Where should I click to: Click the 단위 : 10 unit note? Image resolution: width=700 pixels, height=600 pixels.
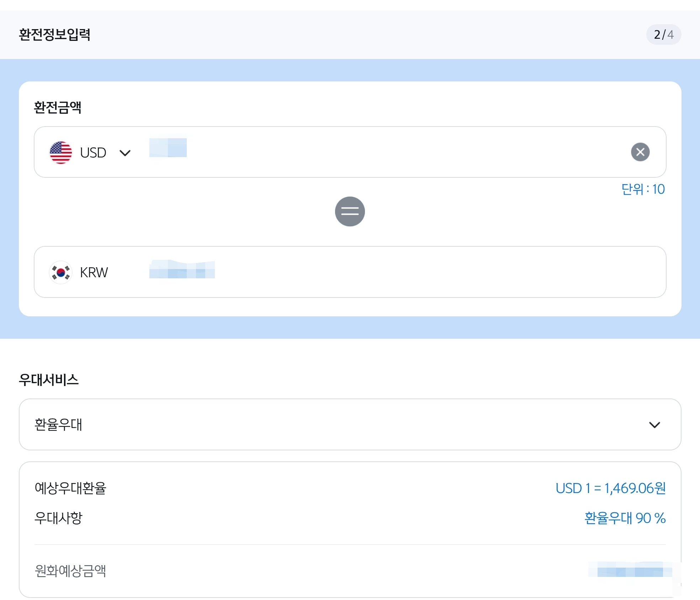click(643, 189)
